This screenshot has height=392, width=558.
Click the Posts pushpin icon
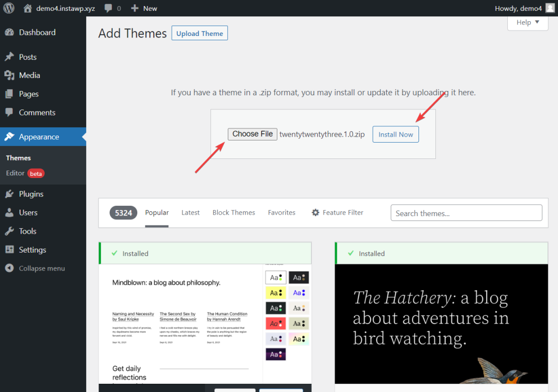[10, 57]
